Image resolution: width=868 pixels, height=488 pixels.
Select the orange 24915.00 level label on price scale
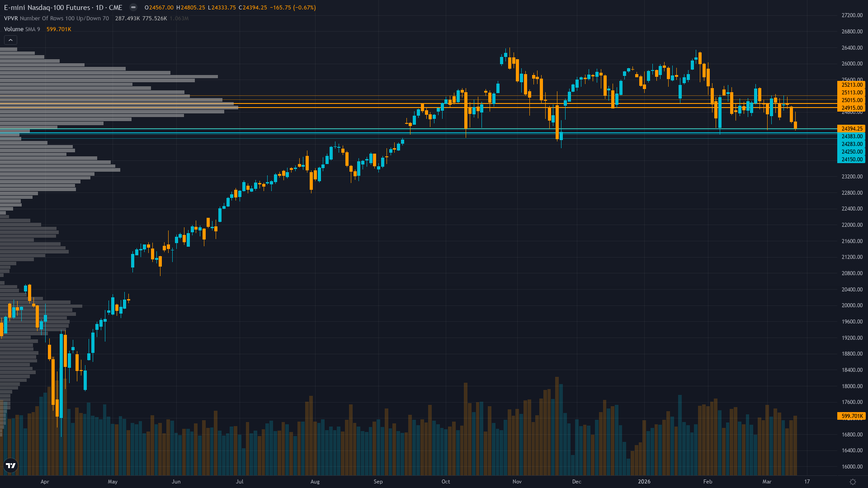click(x=852, y=108)
